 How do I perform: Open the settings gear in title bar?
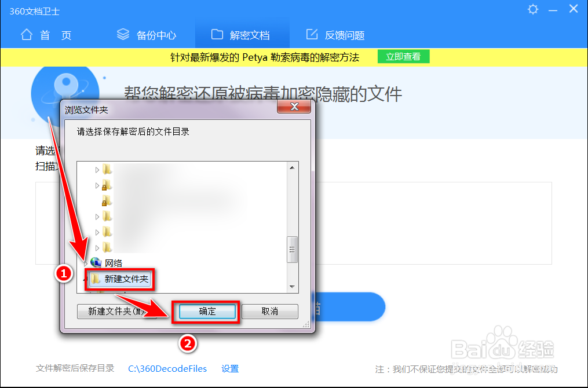coord(533,9)
